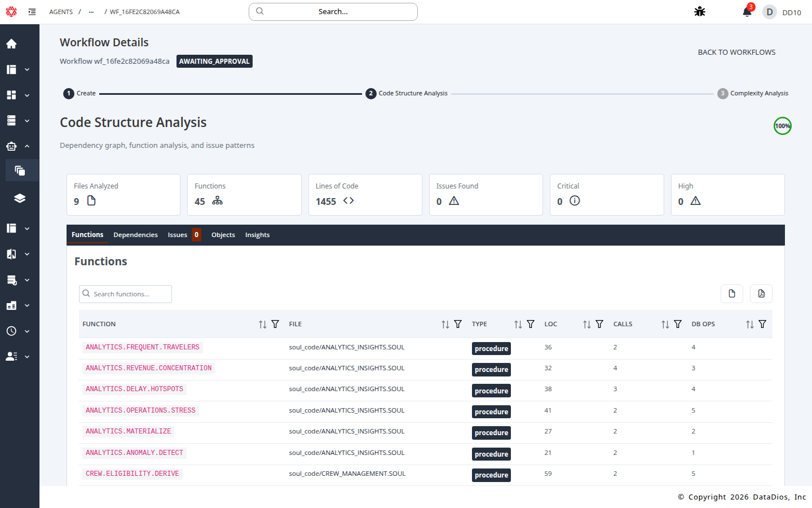Click the Search functions input field
The height and width of the screenshot is (508, 812).
(125, 294)
